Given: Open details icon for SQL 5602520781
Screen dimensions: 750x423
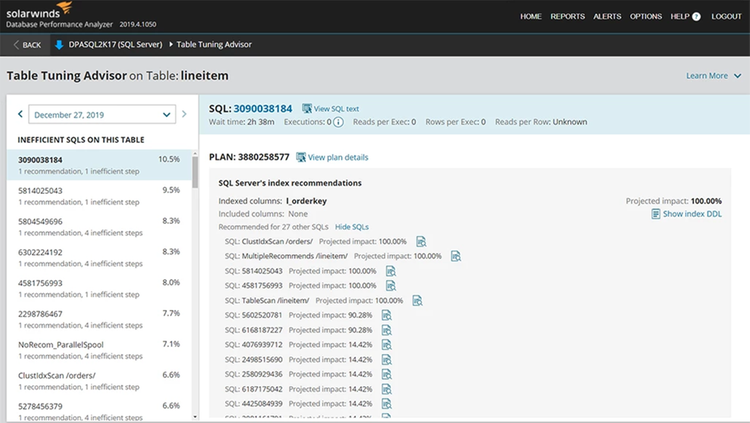Looking at the screenshot, I should [x=386, y=315].
